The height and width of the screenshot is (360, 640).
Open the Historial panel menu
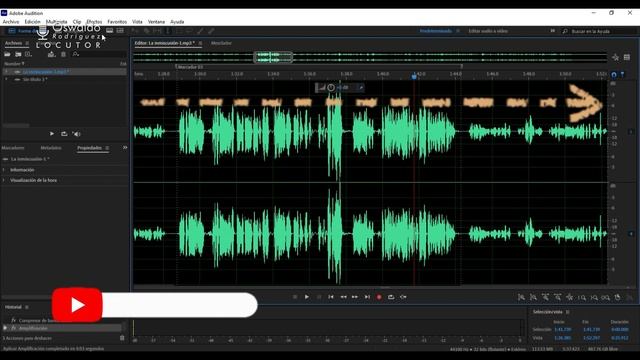(27, 307)
